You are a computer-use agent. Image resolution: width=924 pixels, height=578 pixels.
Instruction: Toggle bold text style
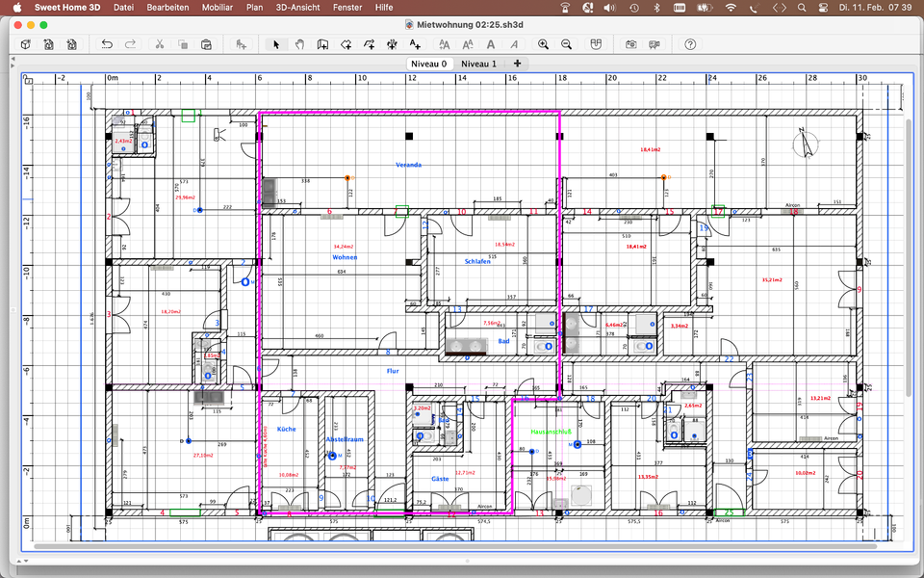490,44
